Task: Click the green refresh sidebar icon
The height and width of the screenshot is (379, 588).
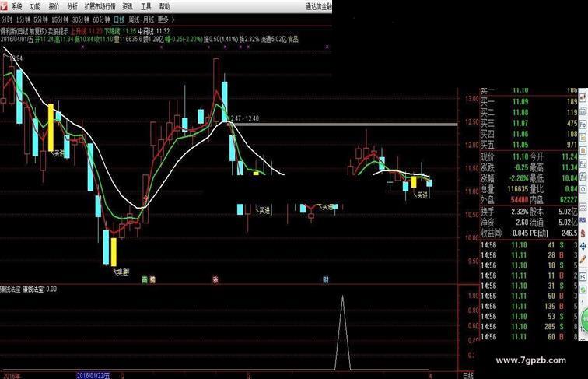Action: coord(583,290)
